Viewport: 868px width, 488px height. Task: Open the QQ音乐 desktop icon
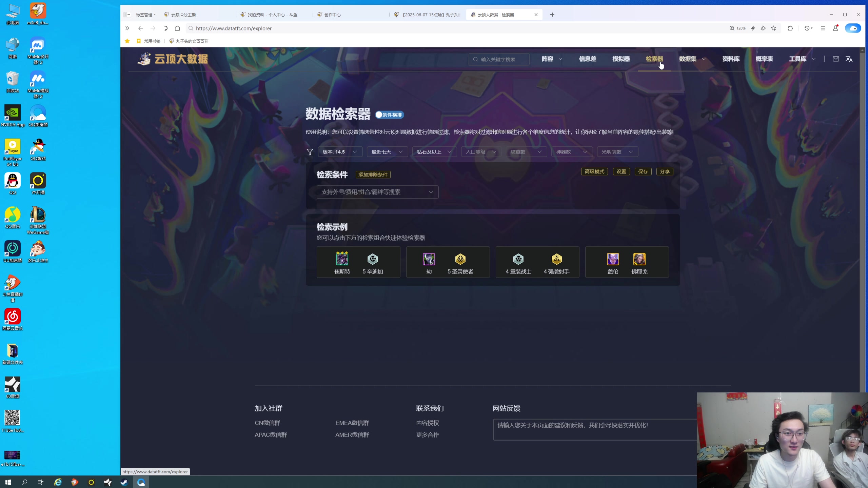click(13, 218)
